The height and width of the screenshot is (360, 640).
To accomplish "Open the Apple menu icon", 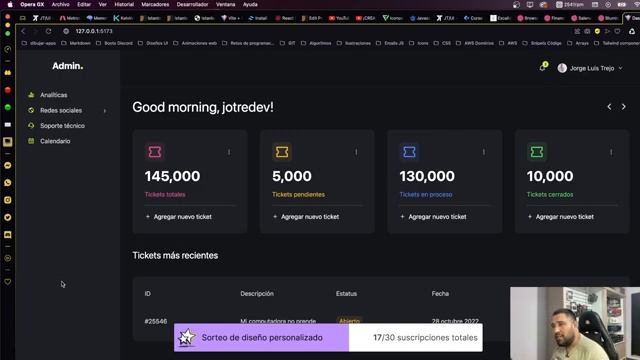I will (x=10, y=4).
